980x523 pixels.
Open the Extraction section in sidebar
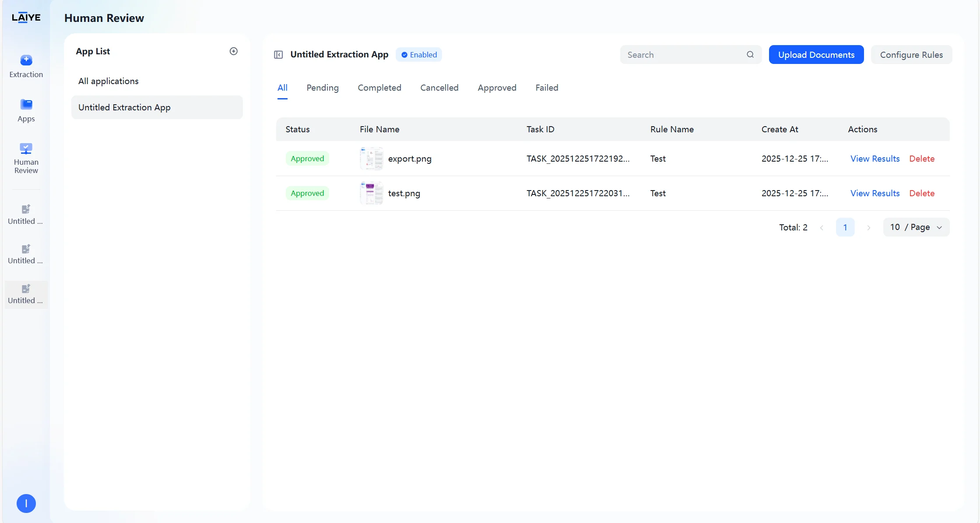coord(26,66)
